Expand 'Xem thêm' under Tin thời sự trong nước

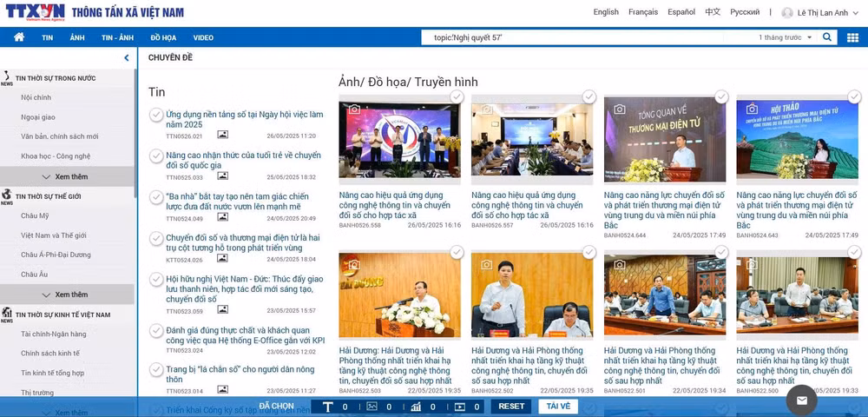tap(67, 176)
